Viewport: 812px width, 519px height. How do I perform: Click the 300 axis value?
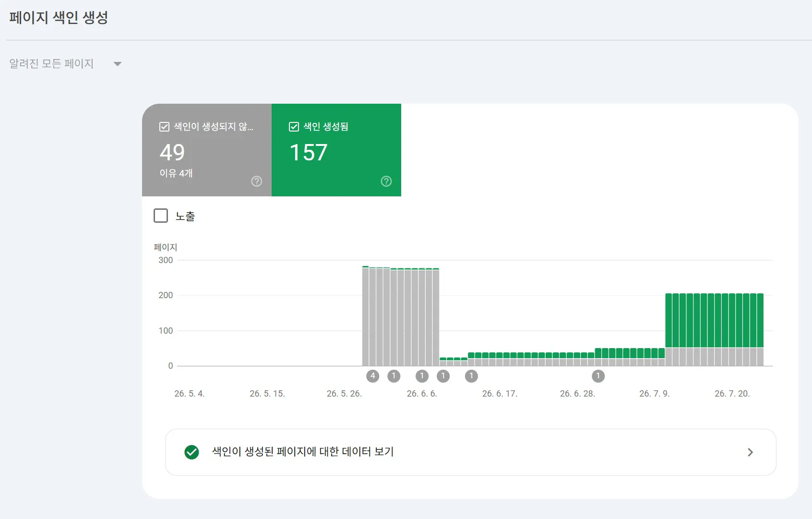tap(166, 260)
